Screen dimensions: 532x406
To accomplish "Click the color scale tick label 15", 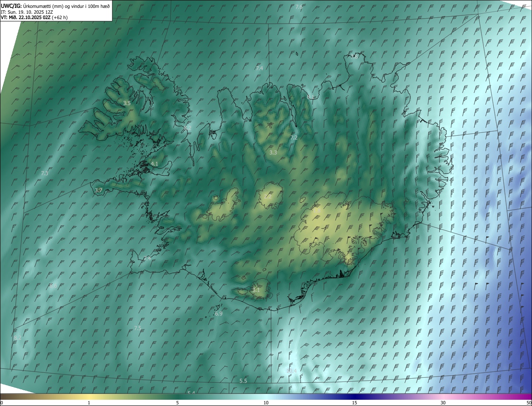I will [x=355, y=403].
